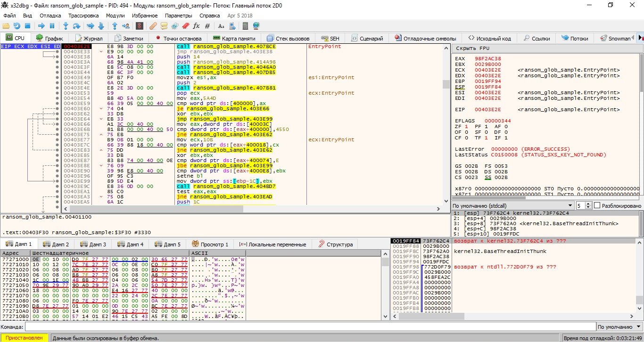Enable the Разблокировано checkbox
This screenshot has width=644, height=342.
[x=597, y=206]
